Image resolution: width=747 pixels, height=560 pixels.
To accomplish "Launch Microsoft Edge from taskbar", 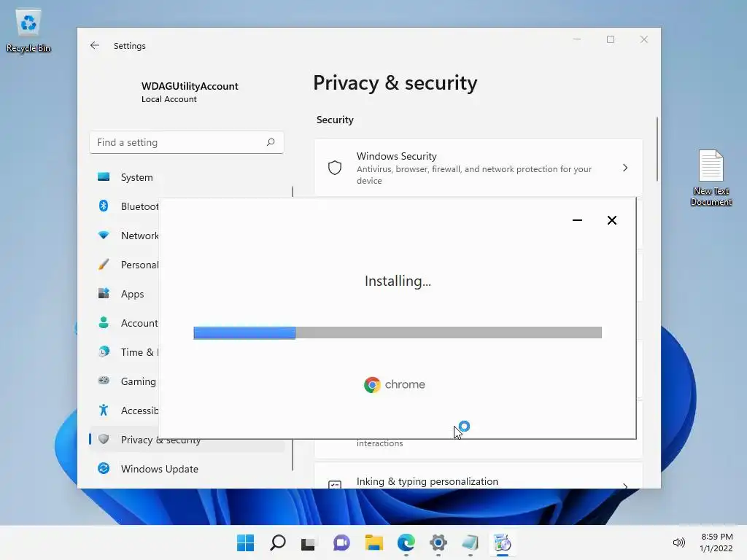I will click(406, 542).
